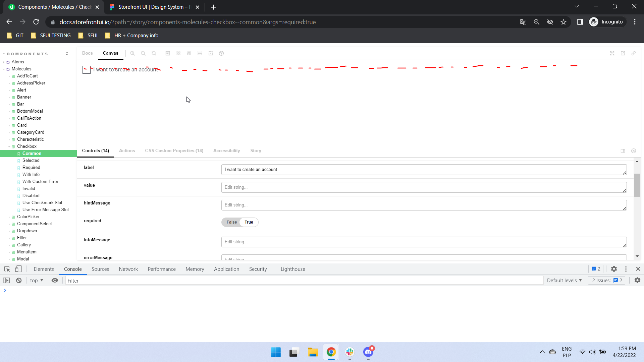Screen dimensions: 644x362
Task: Select the 'With Custom Error' story
Action: [x=40, y=181]
